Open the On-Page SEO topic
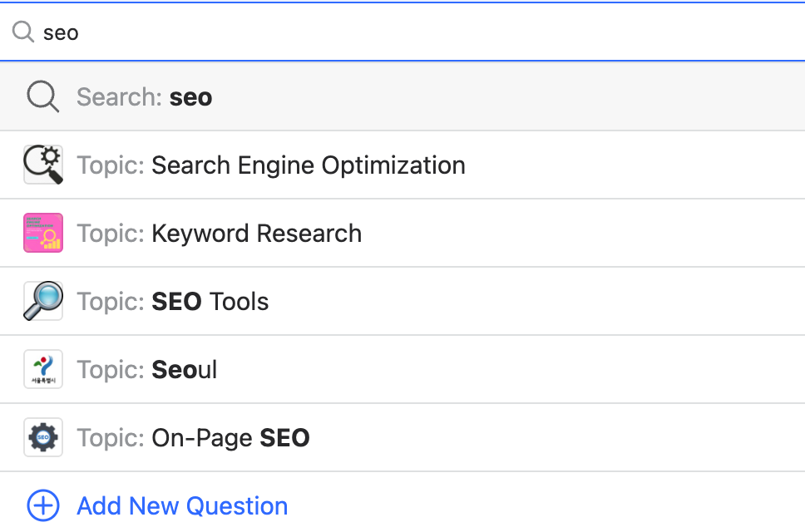The width and height of the screenshot is (805, 532). point(402,437)
